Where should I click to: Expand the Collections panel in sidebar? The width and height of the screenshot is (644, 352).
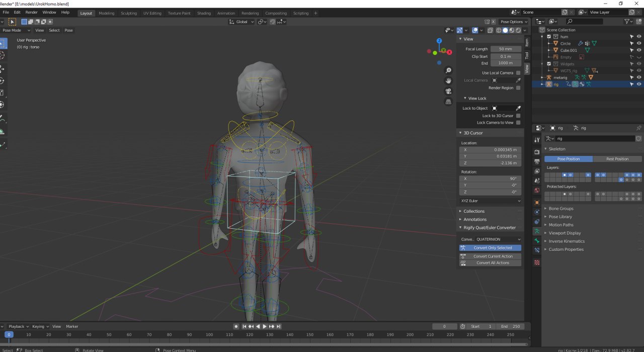(474, 211)
